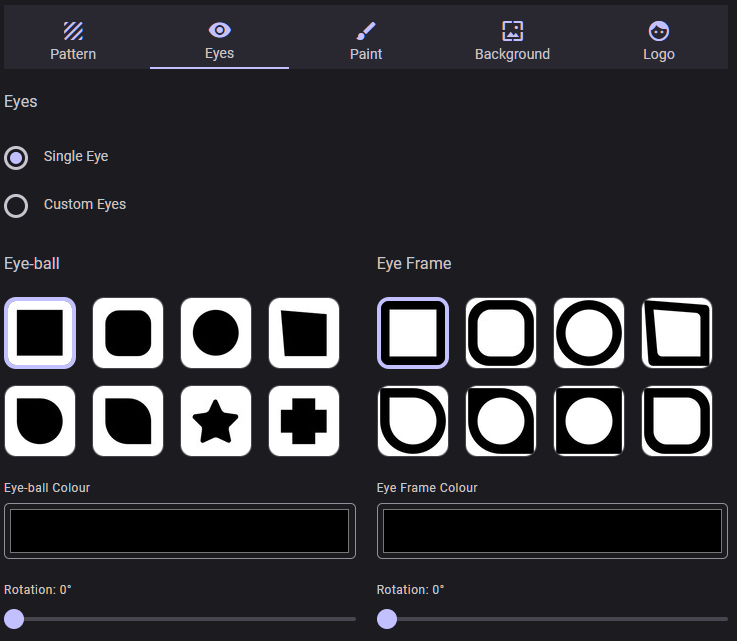The image size is (737, 641).
Task: Open the Logo tab
Action: click(658, 41)
